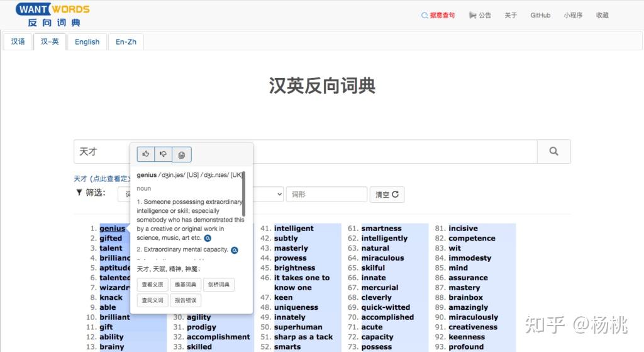Viewport: 644px width, 352px height.
Task: Select the word 'masterly' in the results
Action: pyautogui.click(x=291, y=248)
